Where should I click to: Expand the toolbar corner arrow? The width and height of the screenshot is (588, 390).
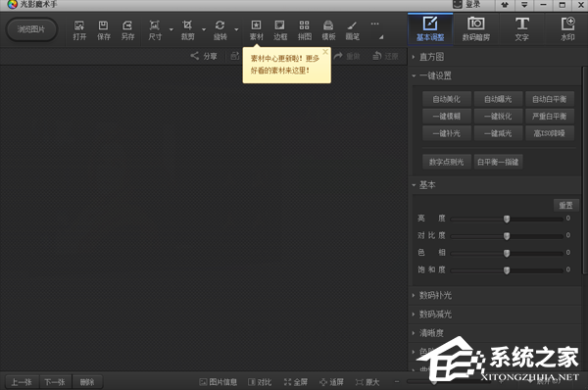[381, 37]
